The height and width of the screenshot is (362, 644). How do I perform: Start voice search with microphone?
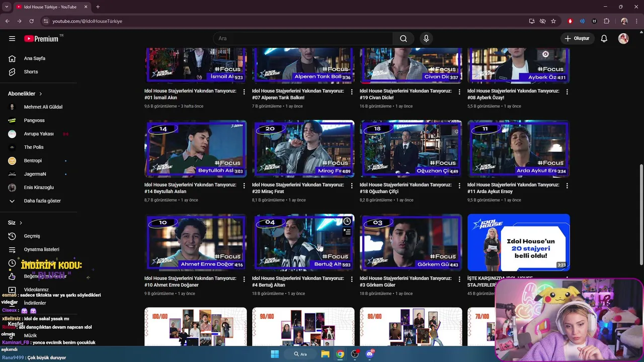426,38
